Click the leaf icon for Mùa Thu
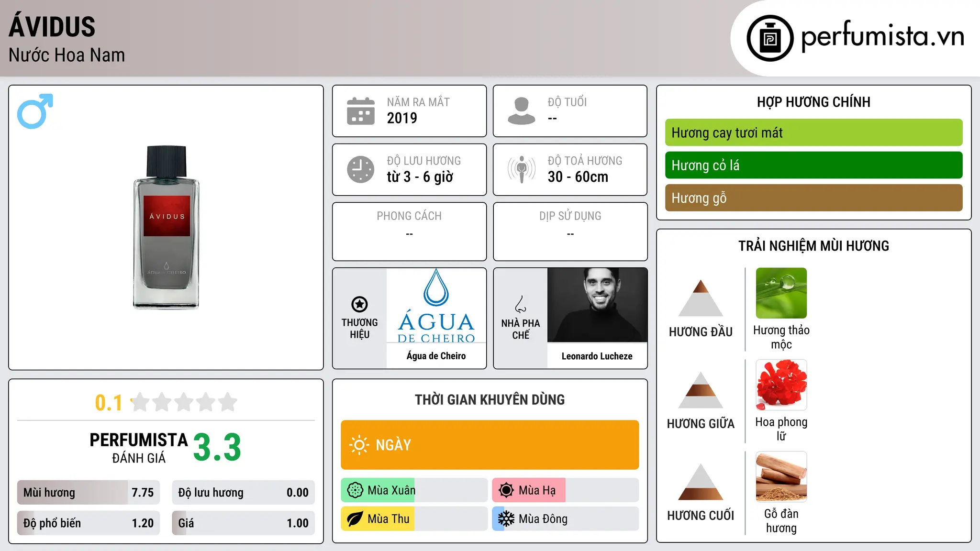 click(355, 519)
